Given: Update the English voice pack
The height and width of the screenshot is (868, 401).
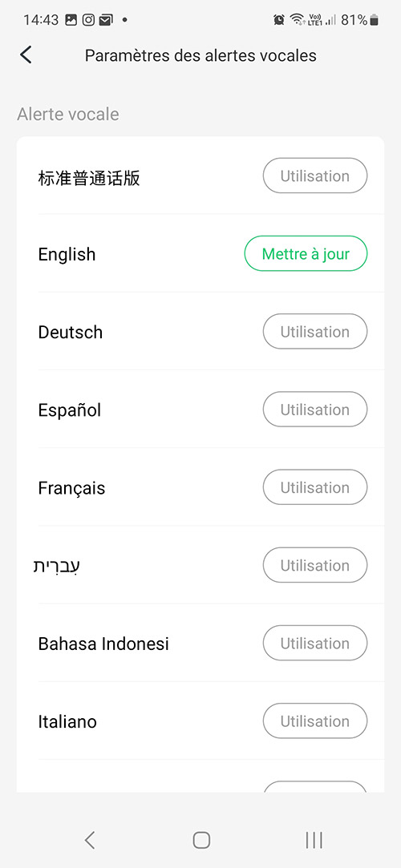Looking at the screenshot, I should tap(306, 253).
